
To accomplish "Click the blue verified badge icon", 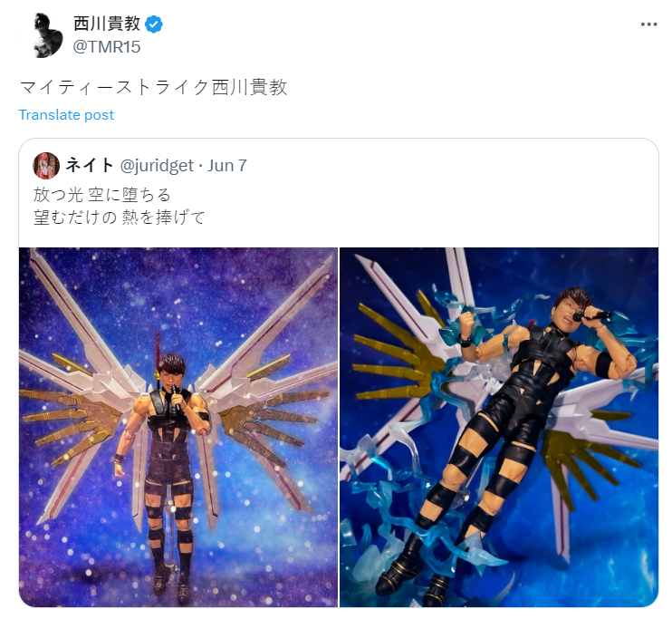I will coord(154,24).
